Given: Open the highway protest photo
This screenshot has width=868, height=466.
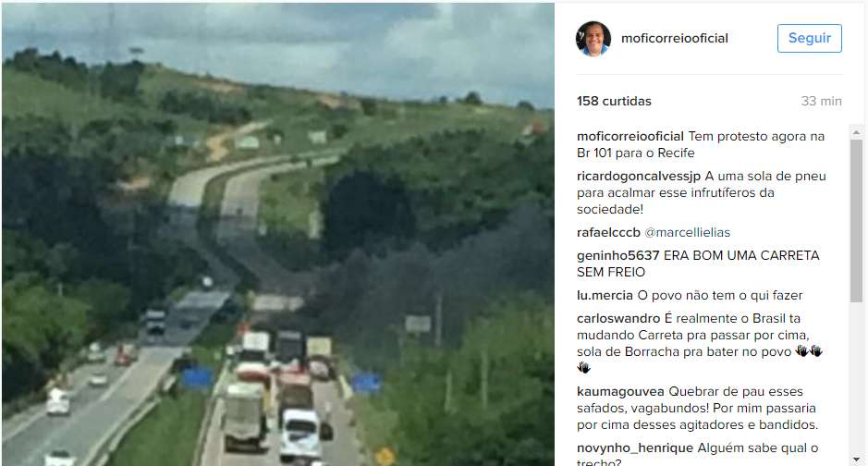Looking at the screenshot, I should click(x=278, y=234).
